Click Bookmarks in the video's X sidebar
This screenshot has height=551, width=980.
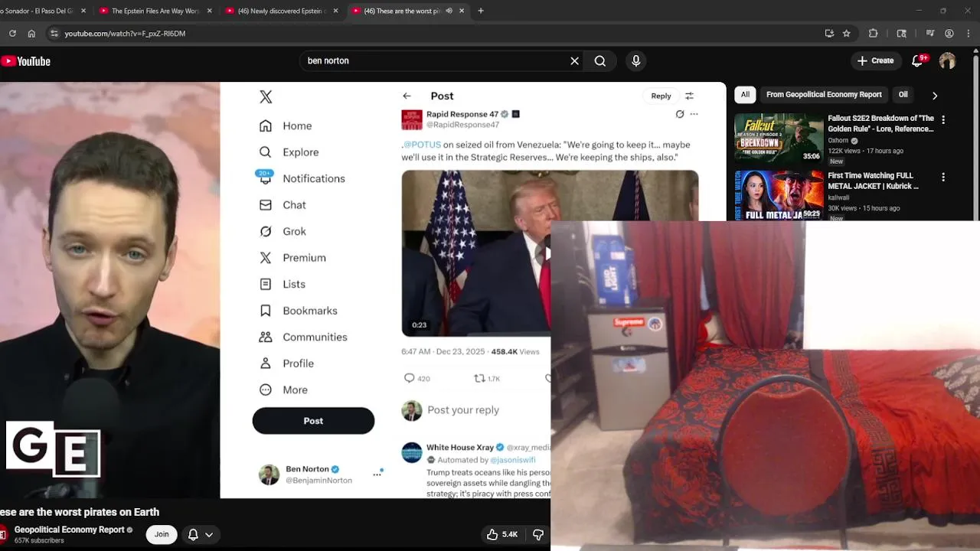[x=310, y=311]
